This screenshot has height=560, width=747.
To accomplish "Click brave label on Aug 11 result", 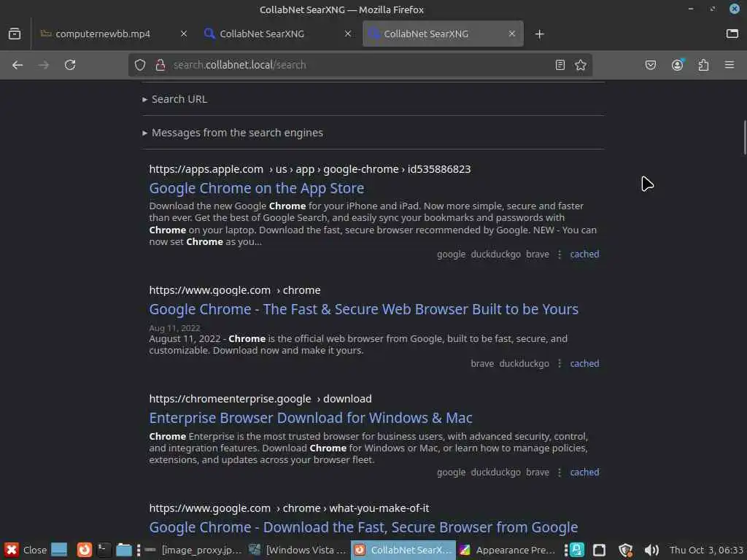I will (482, 363).
